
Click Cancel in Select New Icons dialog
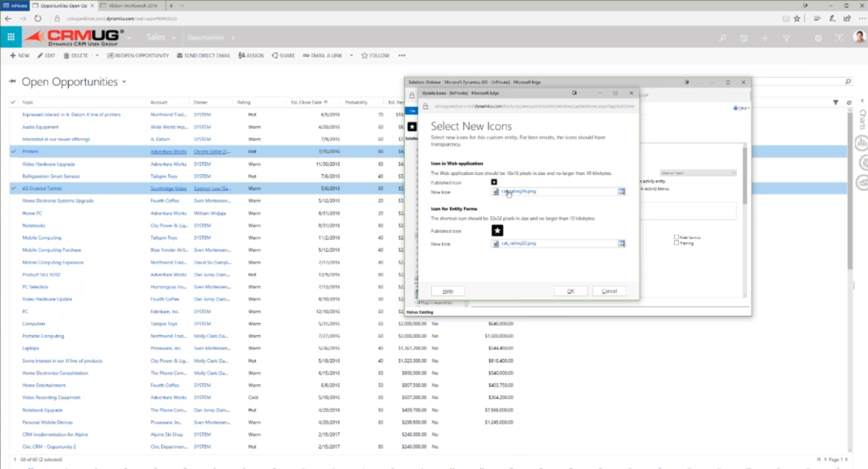[x=609, y=291]
